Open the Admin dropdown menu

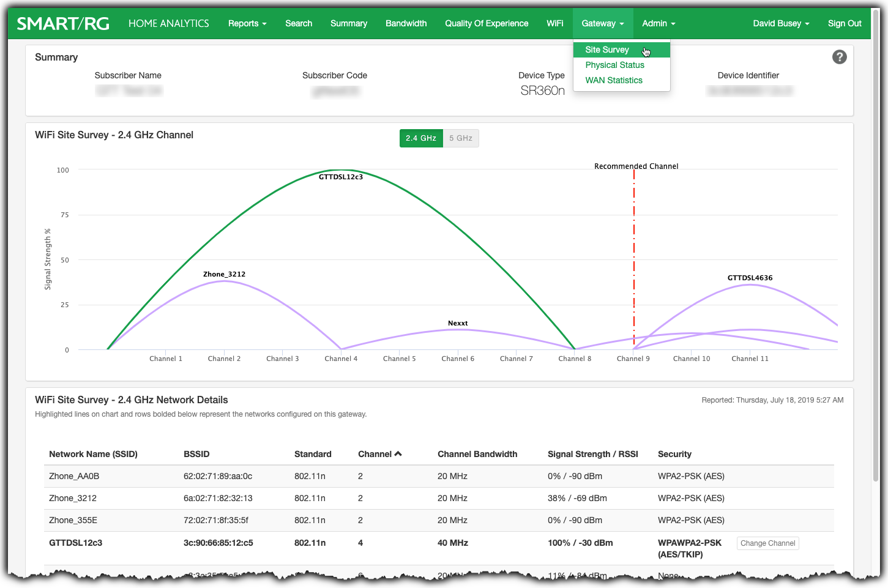point(658,23)
